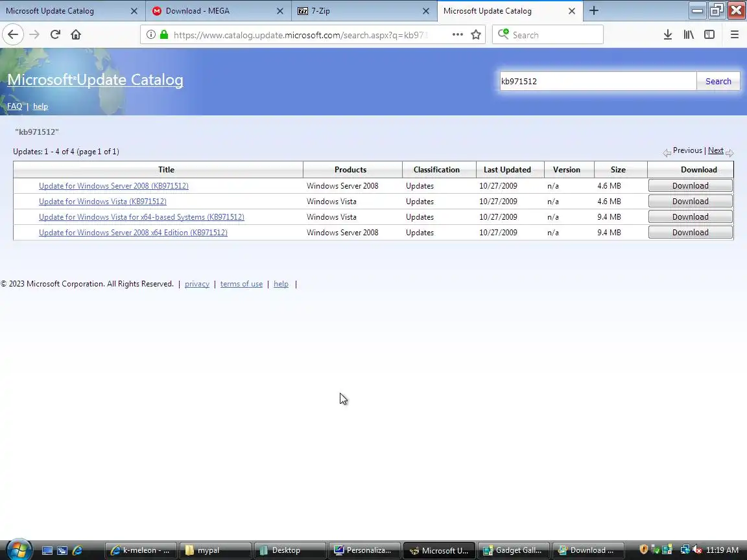This screenshot has height=560, width=747.
Task: Open the FAQ link
Action: click(14, 106)
